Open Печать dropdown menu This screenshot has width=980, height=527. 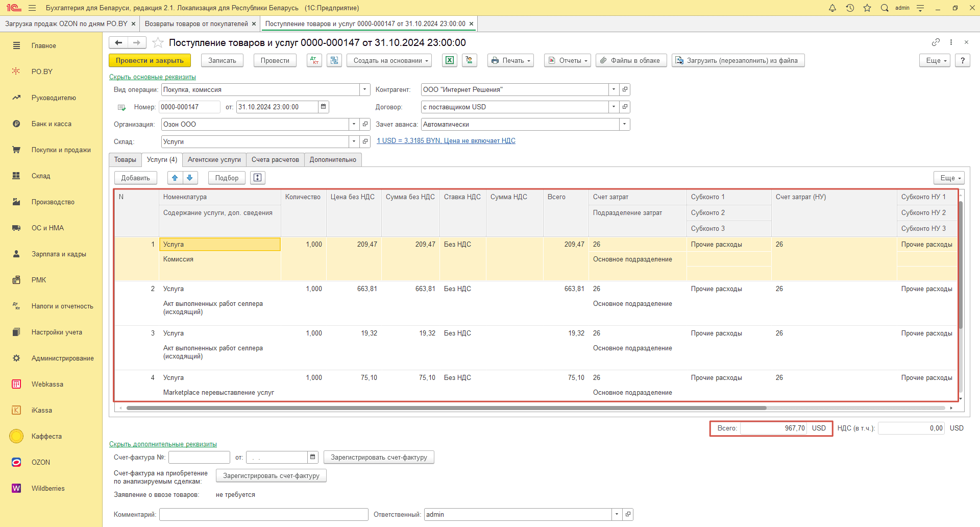tap(510, 60)
